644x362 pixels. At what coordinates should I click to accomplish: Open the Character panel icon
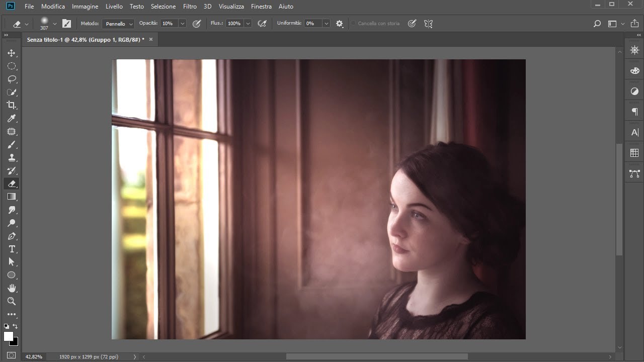634,132
